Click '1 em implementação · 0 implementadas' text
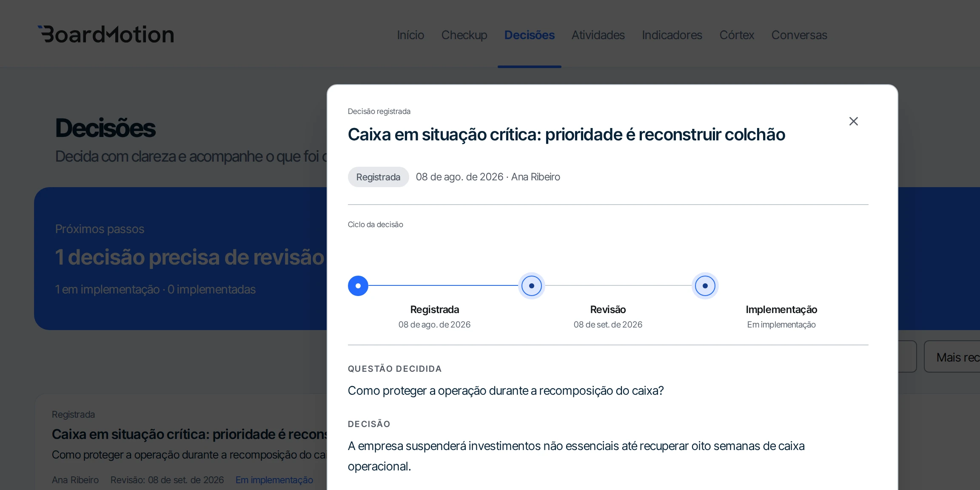This screenshot has height=490, width=980. [155, 289]
